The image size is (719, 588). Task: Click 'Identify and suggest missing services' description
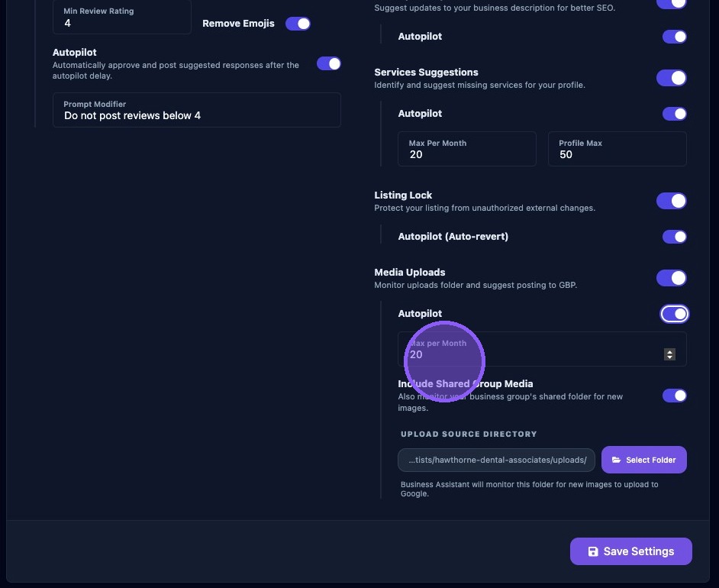click(x=479, y=85)
